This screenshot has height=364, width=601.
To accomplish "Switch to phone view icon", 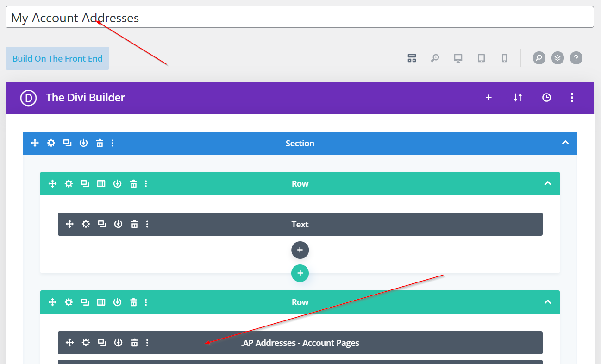I will (x=504, y=58).
